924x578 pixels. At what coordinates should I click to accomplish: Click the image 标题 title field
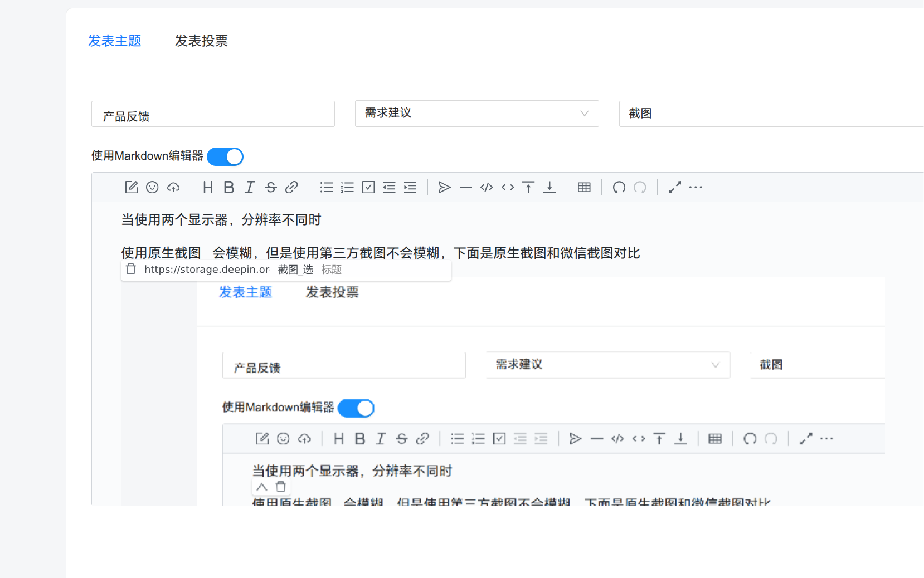(332, 270)
